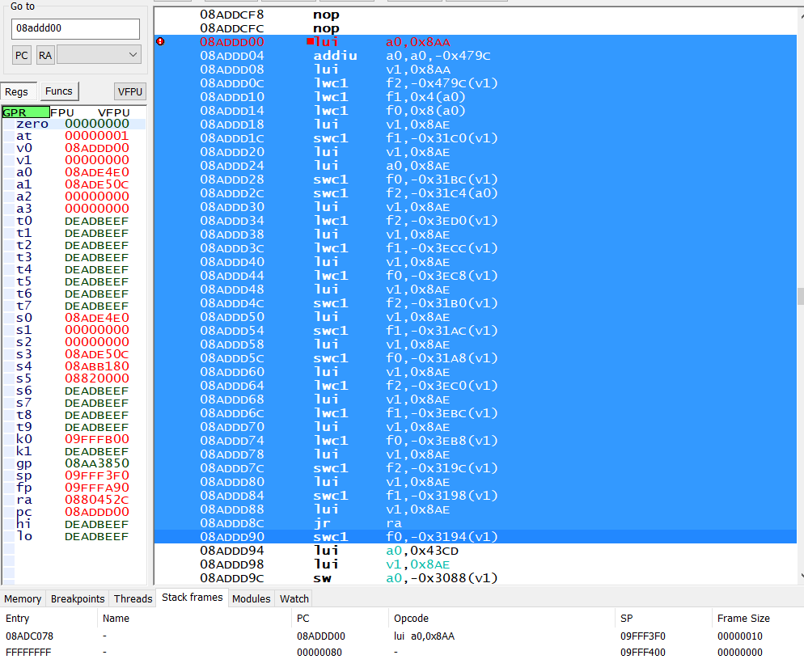The width and height of the screenshot is (804, 672).
Task: Switch to the FPU register column
Action: pyautogui.click(x=62, y=112)
